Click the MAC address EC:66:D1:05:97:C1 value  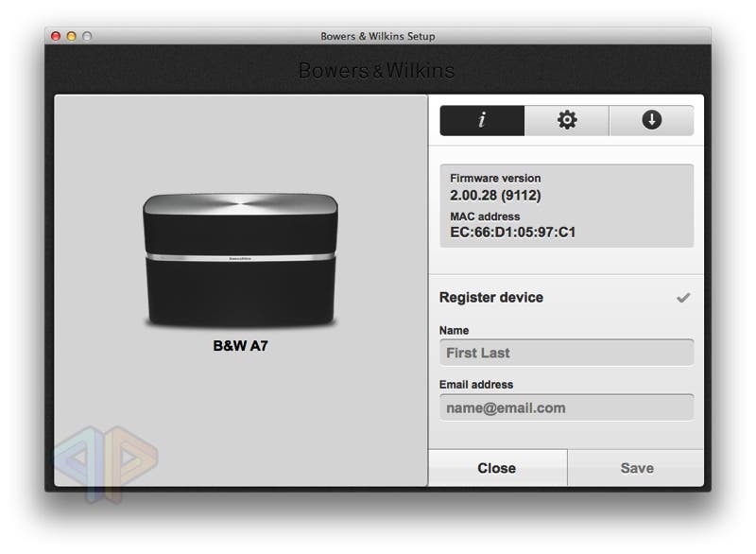(x=512, y=233)
